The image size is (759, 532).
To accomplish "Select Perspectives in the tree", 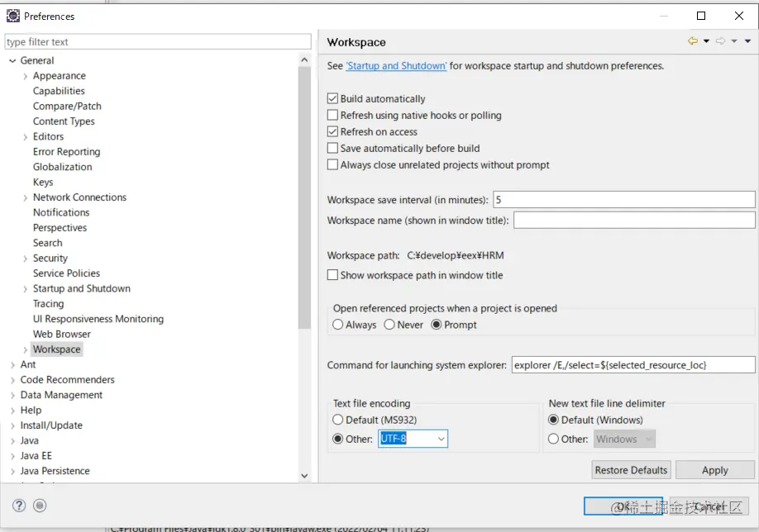I will [60, 228].
